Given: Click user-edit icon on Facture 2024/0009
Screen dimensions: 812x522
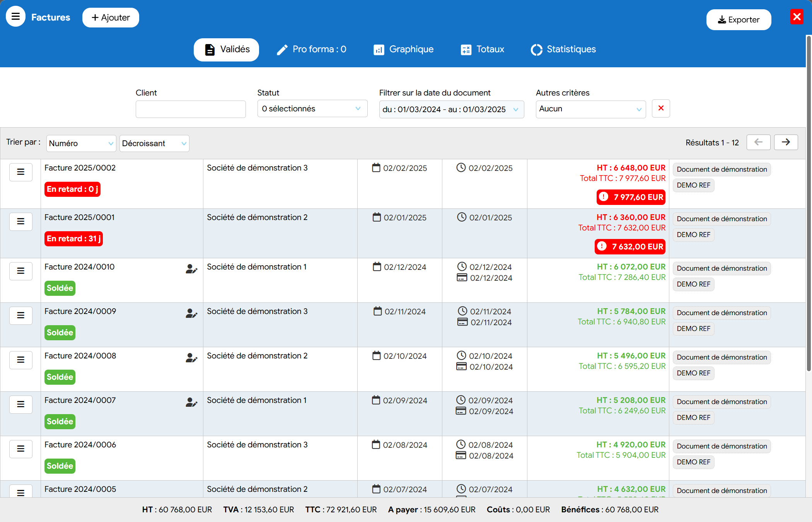Looking at the screenshot, I should point(191,313).
